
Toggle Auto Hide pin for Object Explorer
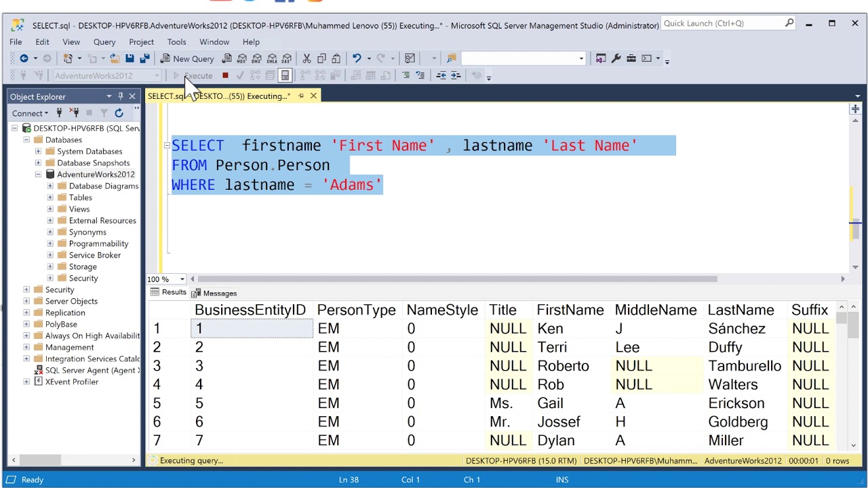coord(120,96)
